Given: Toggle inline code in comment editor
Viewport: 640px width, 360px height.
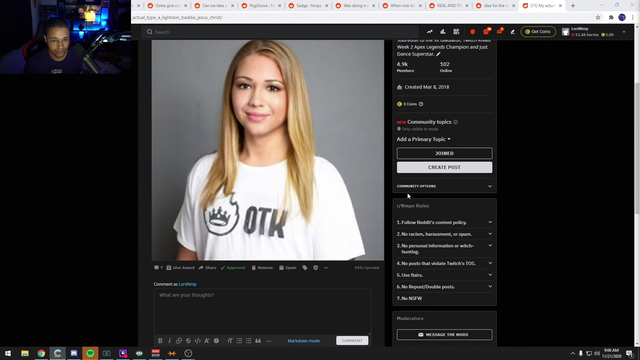Looking at the screenshot, I should pos(198,340).
